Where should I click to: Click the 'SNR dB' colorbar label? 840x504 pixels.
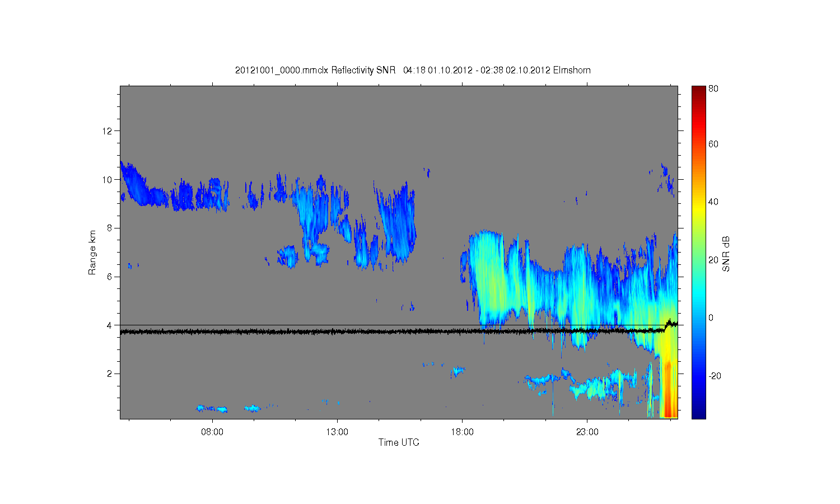pyautogui.click(x=726, y=254)
